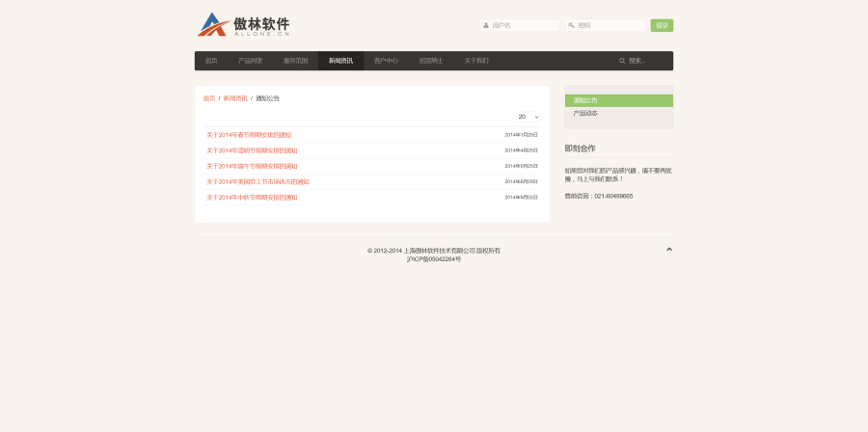Click the date beside the 端午节 notice
Image resolution: width=868 pixels, height=432 pixels.
click(521, 166)
